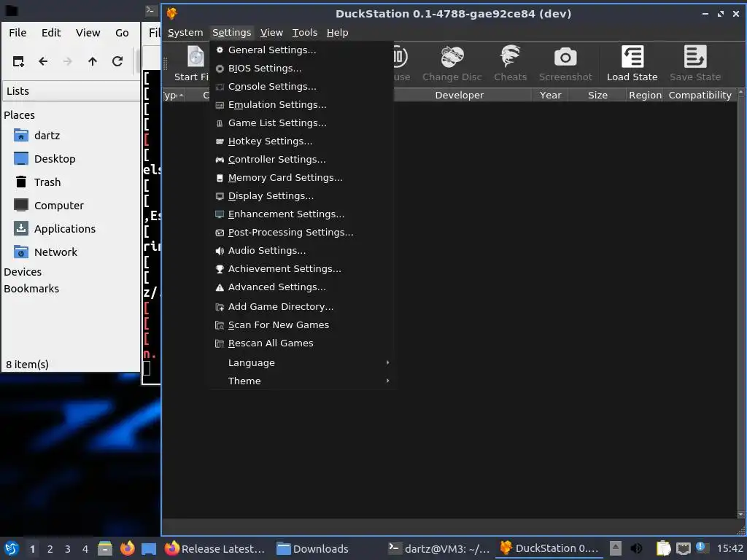This screenshot has height=560, width=747.
Task: Launch Firefox from taskbar quick launch
Action: [x=127, y=548]
